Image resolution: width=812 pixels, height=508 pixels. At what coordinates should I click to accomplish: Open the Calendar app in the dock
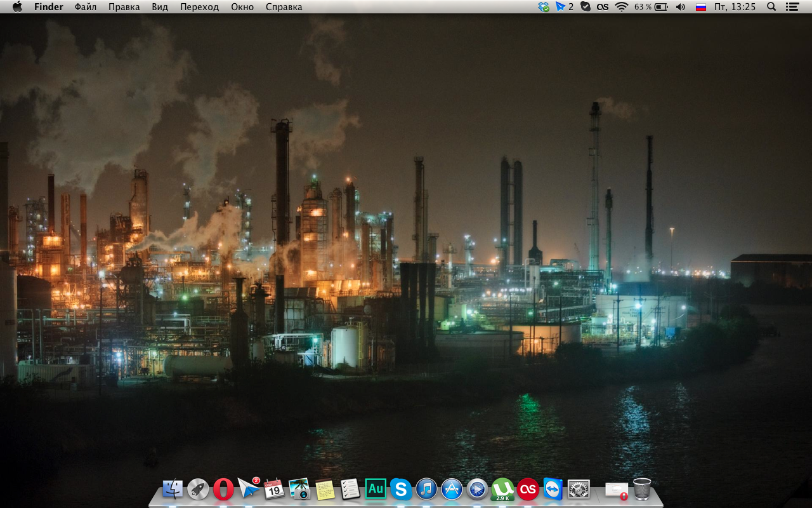(x=274, y=489)
